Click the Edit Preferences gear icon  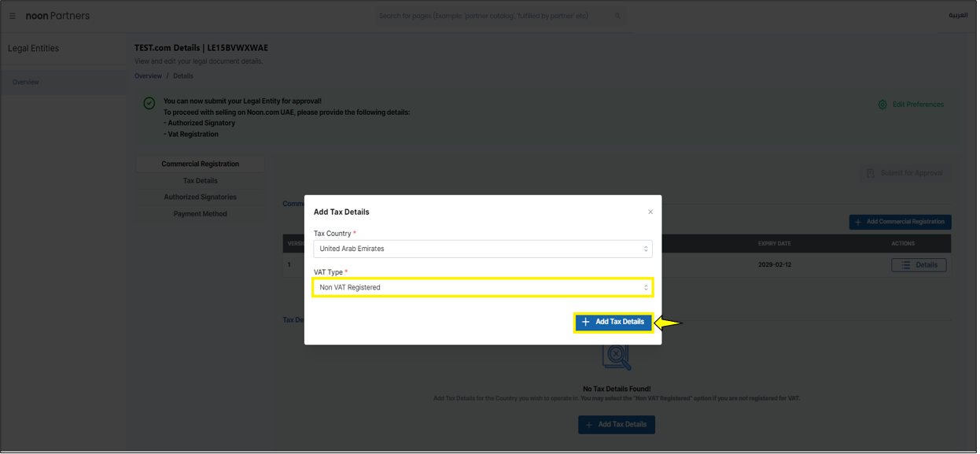882,105
